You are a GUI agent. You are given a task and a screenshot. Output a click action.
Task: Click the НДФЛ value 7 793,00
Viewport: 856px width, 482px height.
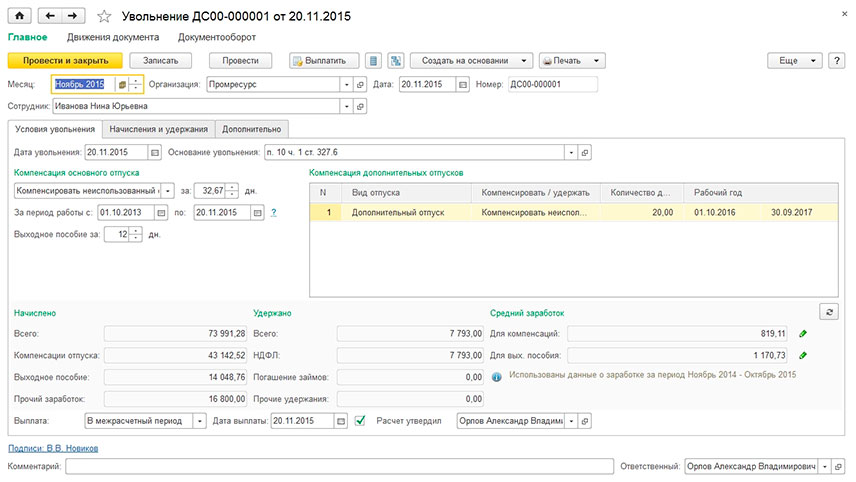pos(410,355)
